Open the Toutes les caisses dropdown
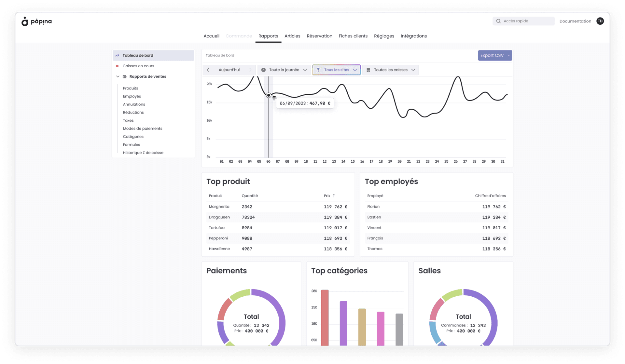This screenshot has width=625, height=364. point(390,70)
